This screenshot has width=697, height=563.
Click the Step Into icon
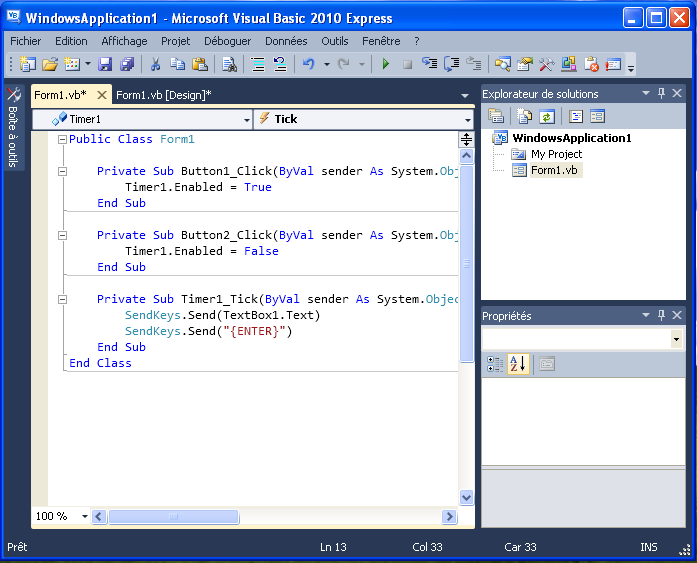point(429,64)
